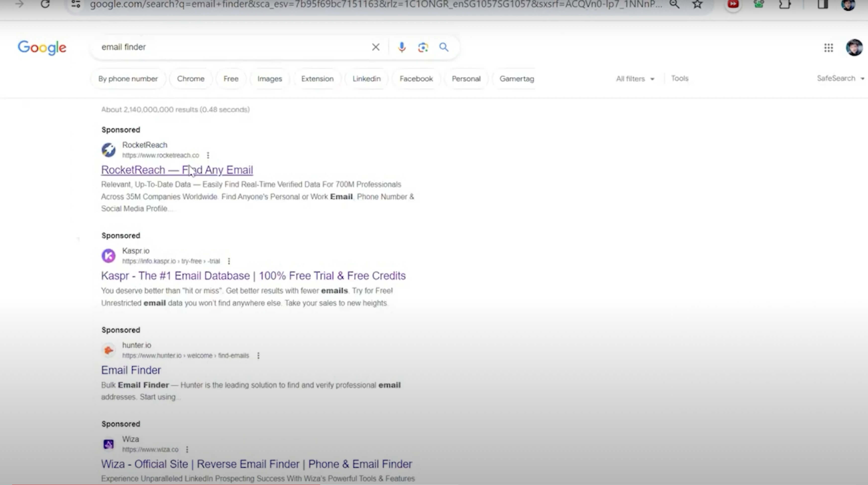Open Kaspr ad three-dot options
868x485 pixels.
point(229,261)
